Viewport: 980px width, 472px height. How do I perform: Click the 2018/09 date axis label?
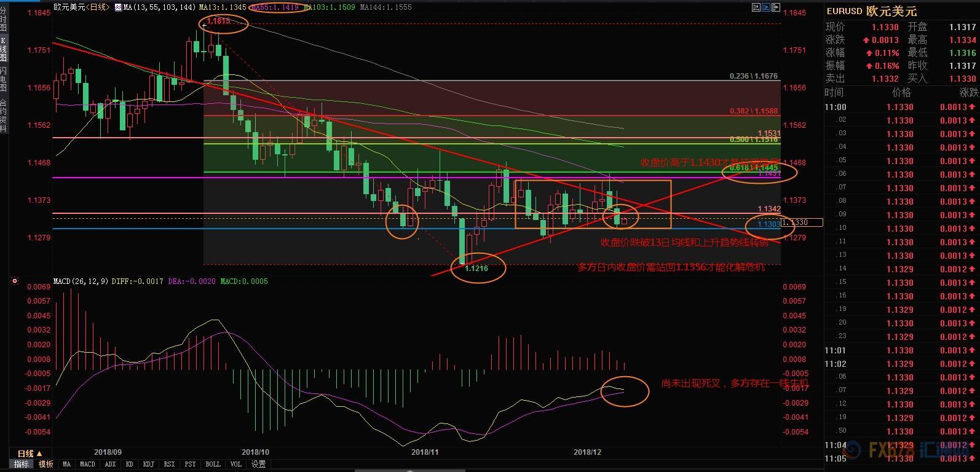[108, 452]
